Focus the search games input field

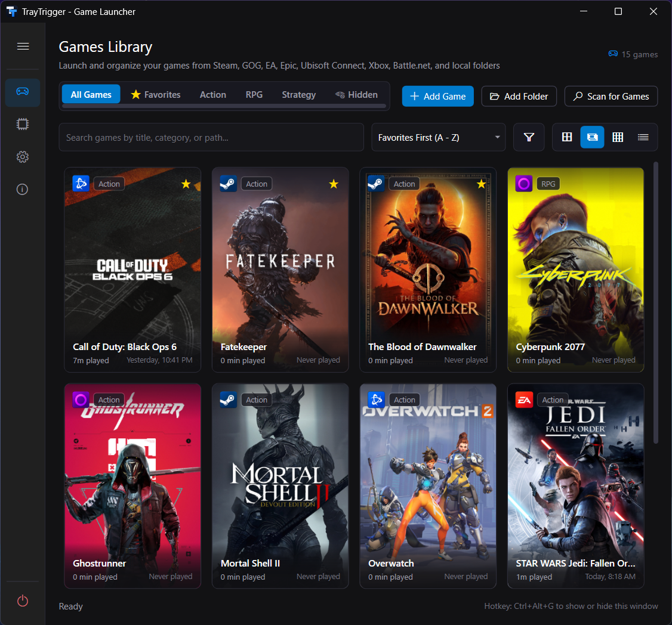(x=211, y=137)
